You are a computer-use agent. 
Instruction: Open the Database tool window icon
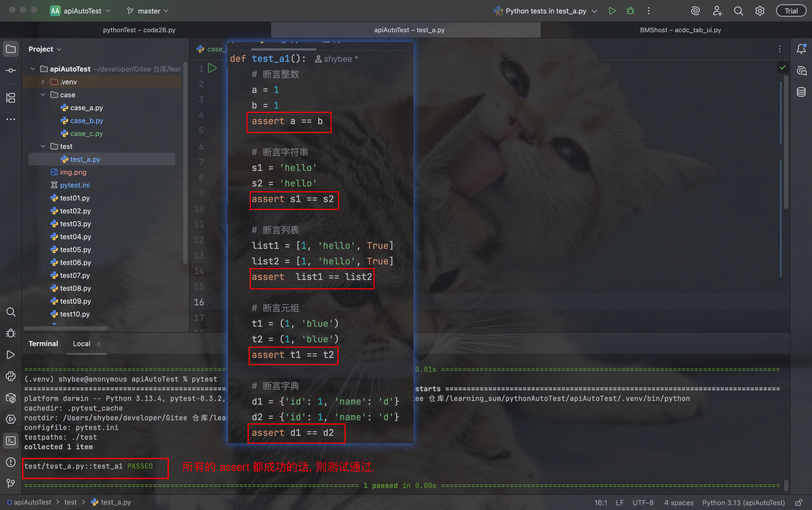801,92
